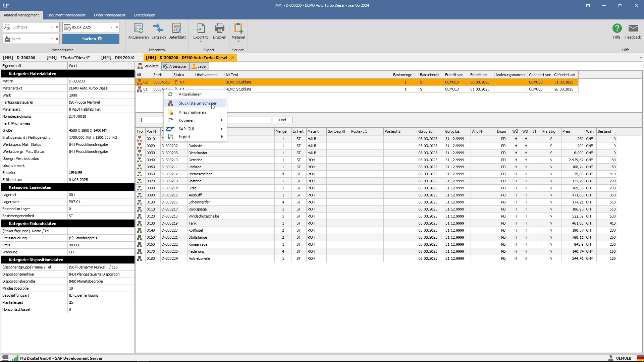
Task: Open the Einstellungen menu
Action: (x=144, y=15)
